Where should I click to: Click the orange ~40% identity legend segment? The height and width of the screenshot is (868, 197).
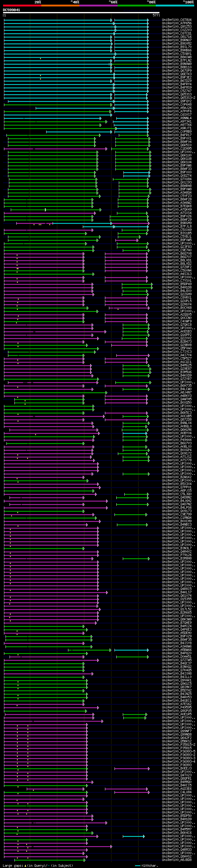pos(60,6)
